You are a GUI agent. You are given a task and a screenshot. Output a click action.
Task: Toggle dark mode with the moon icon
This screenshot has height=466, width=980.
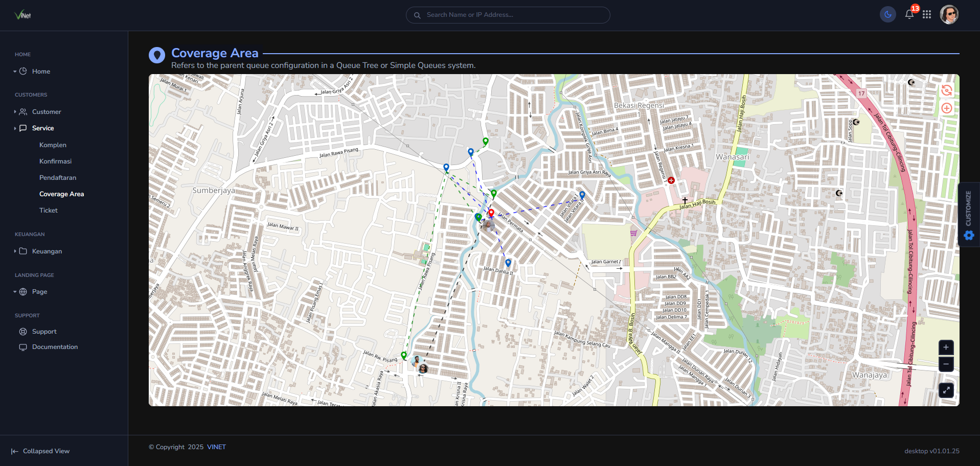coord(887,14)
